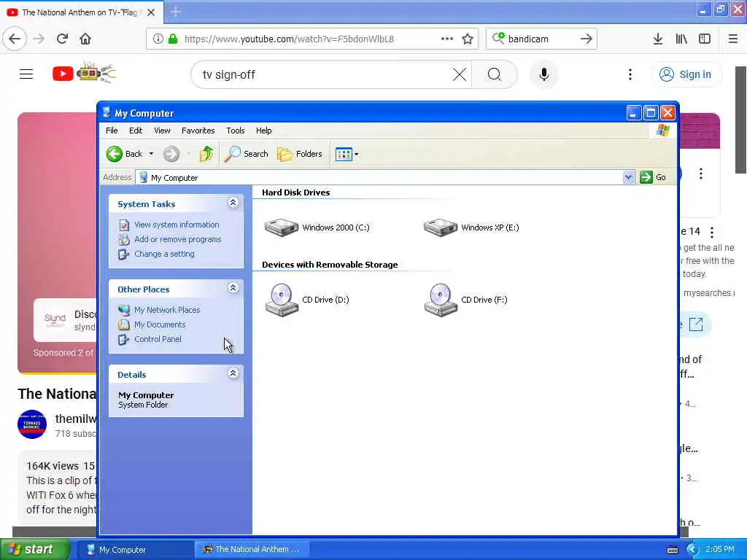
Task: Open the Help menu
Action: [264, 131]
